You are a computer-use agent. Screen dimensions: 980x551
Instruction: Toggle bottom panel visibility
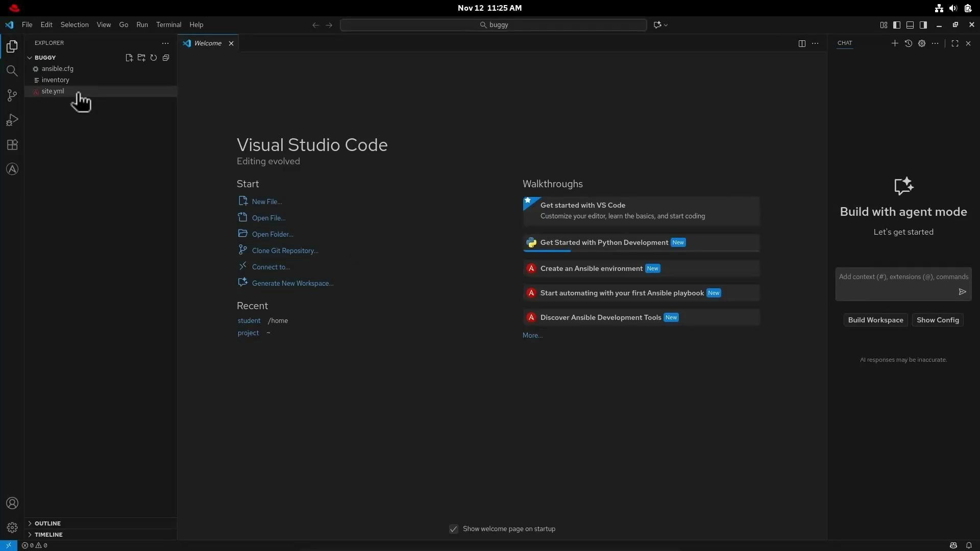(x=910, y=25)
